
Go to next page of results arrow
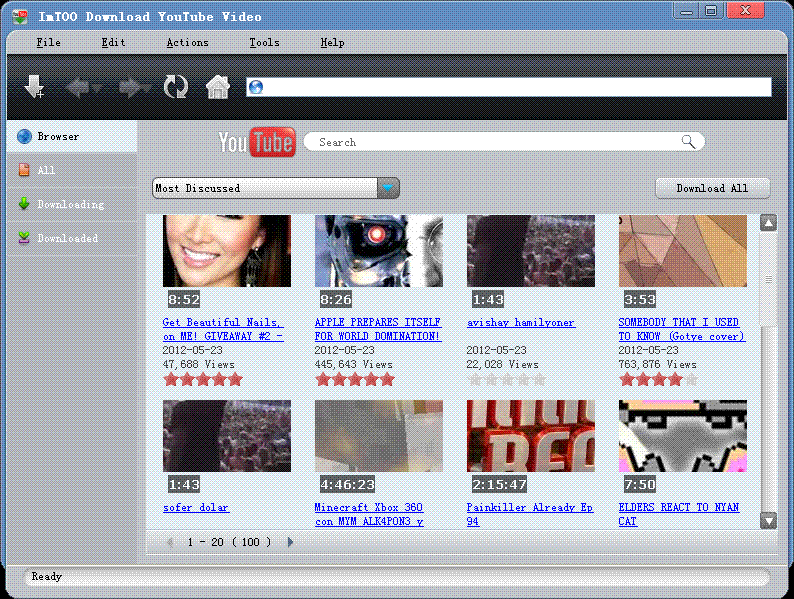pos(290,542)
